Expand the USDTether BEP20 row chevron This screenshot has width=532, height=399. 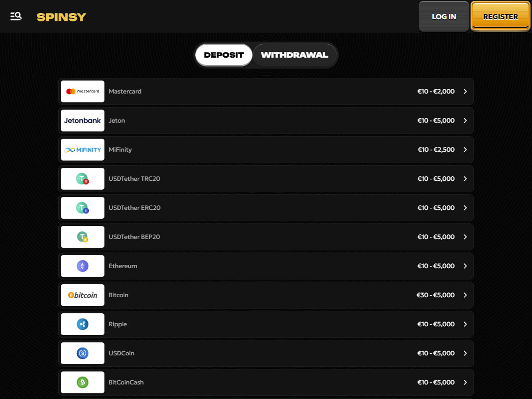tap(465, 237)
